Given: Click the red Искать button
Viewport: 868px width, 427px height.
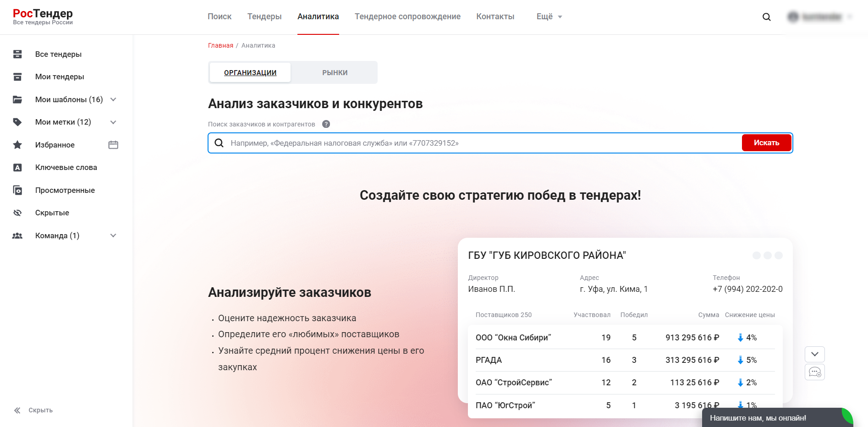Looking at the screenshot, I should 766,143.
